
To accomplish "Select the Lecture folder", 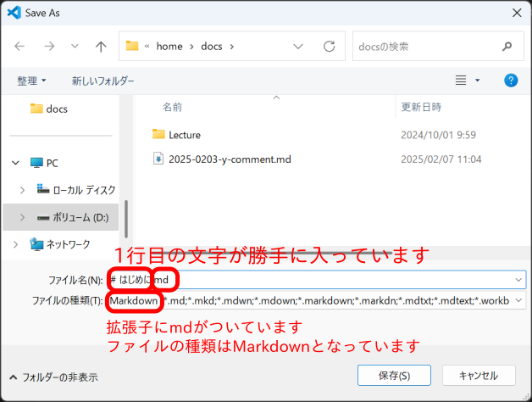I will pyautogui.click(x=184, y=134).
